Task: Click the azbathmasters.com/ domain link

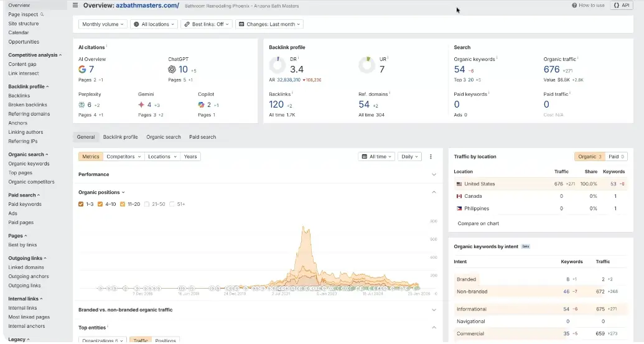Action: coord(147,6)
